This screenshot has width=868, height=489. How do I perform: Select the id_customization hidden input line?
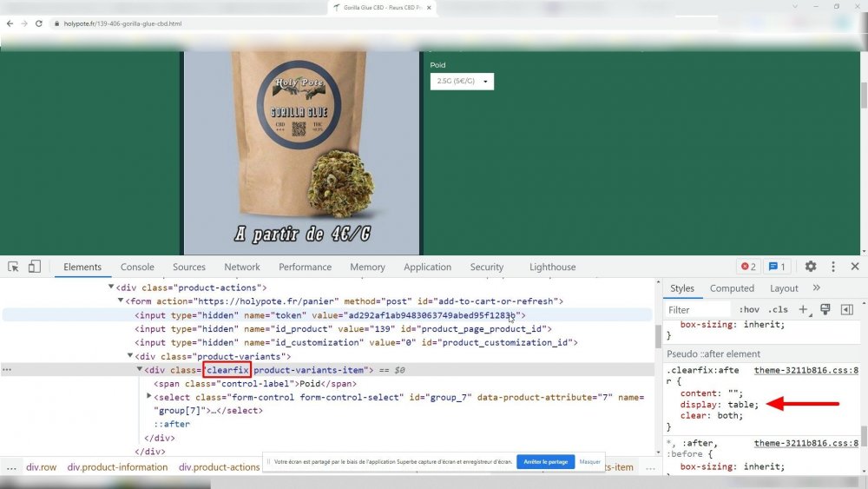click(357, 342)
